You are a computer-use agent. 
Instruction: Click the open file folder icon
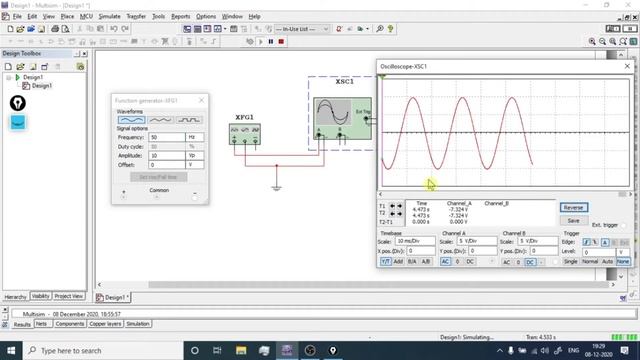(20, 29)
